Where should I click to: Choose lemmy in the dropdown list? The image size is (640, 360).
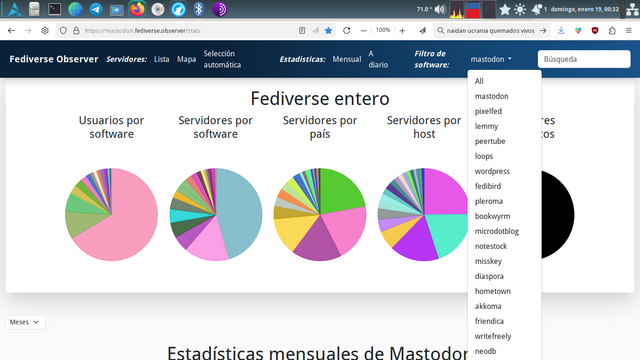(486, 126)
